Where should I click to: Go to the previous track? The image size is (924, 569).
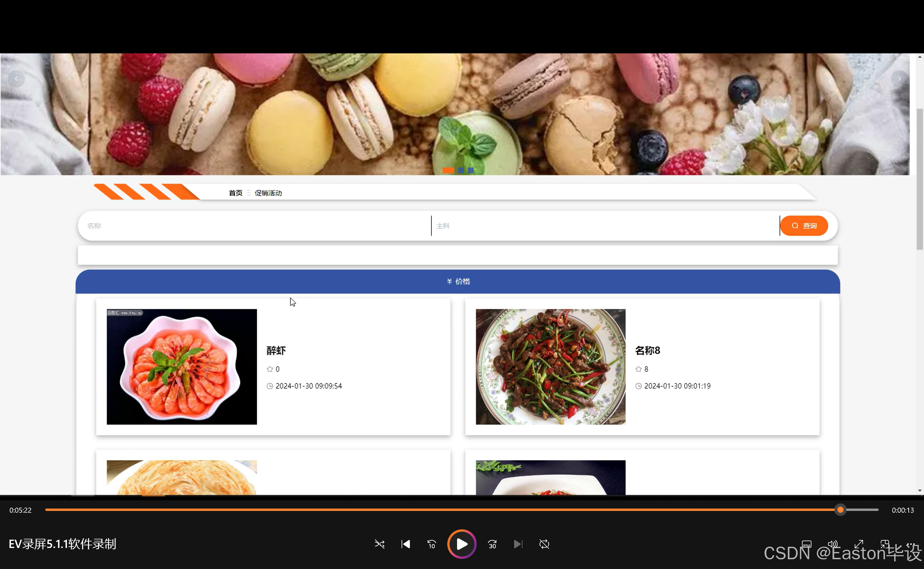tap(405, 544)
